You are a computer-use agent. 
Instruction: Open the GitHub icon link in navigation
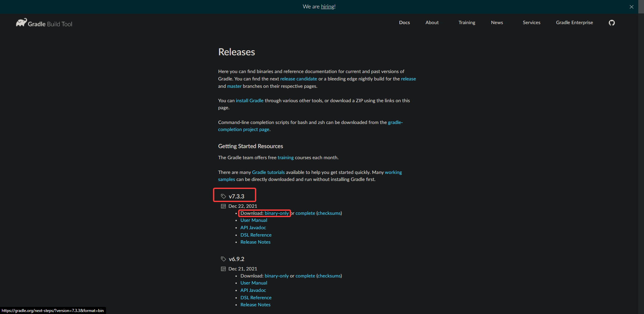coord(612,23)
